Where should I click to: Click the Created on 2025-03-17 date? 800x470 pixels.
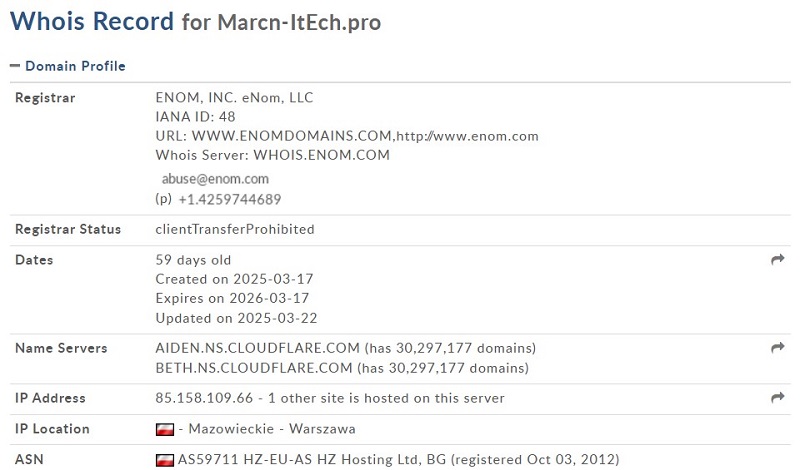pyautogui.click(x=234, y=279)
